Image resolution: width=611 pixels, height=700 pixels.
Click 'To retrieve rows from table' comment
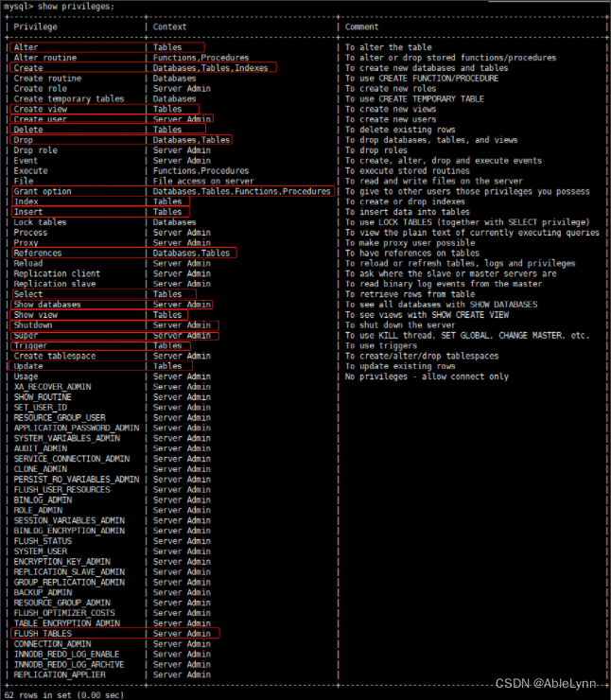tap(410, 294)
